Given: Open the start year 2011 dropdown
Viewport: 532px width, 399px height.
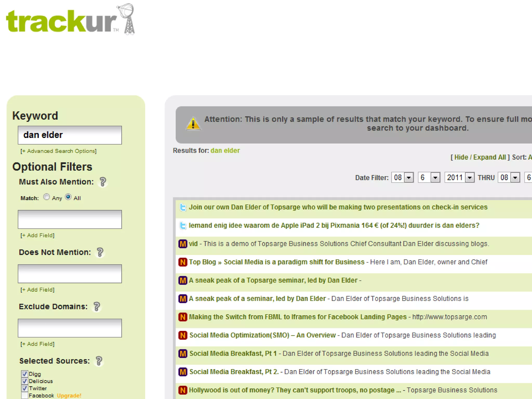Looking at the screenshot, I should coord(469,178).
